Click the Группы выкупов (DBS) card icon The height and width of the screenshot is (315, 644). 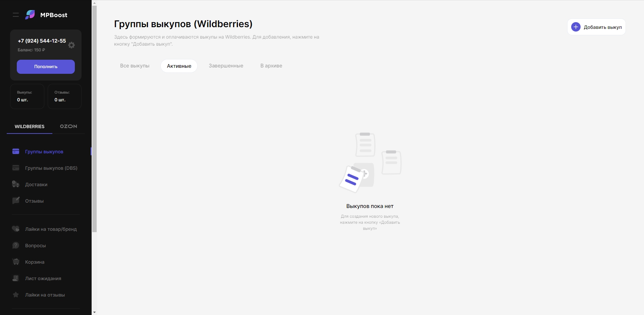(16, 168)
